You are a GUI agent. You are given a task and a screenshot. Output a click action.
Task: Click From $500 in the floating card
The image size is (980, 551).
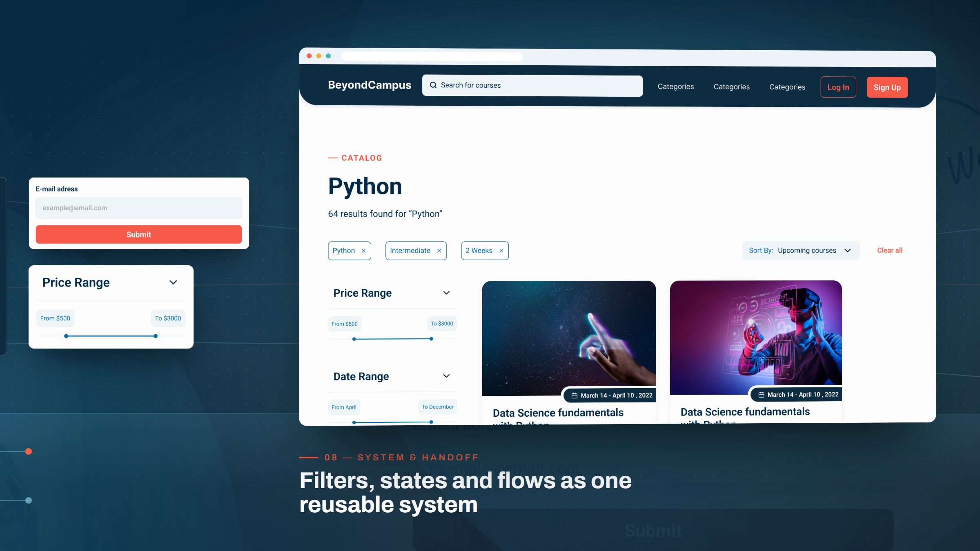pos(55,318)
